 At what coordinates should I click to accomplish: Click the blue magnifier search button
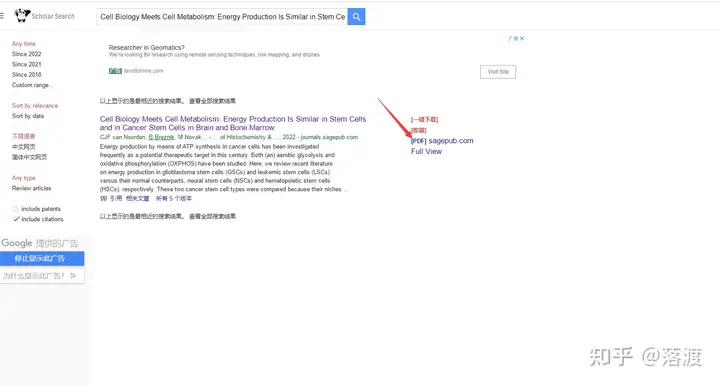point(356,17)
